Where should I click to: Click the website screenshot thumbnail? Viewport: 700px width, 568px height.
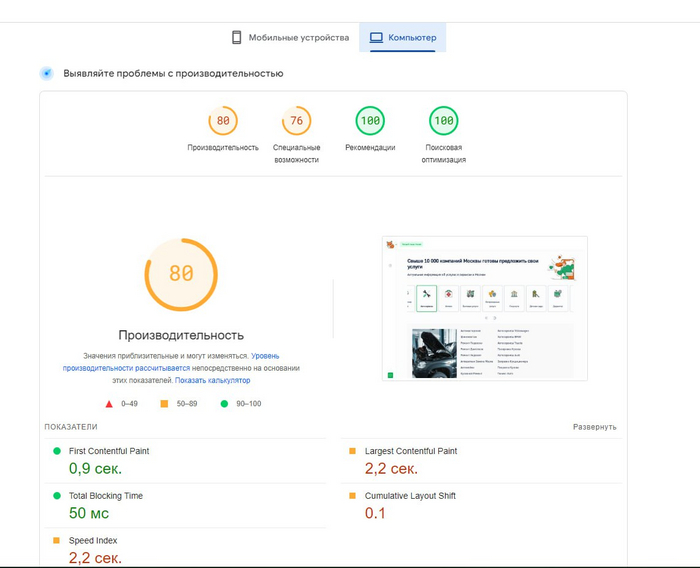click(484, 308)
